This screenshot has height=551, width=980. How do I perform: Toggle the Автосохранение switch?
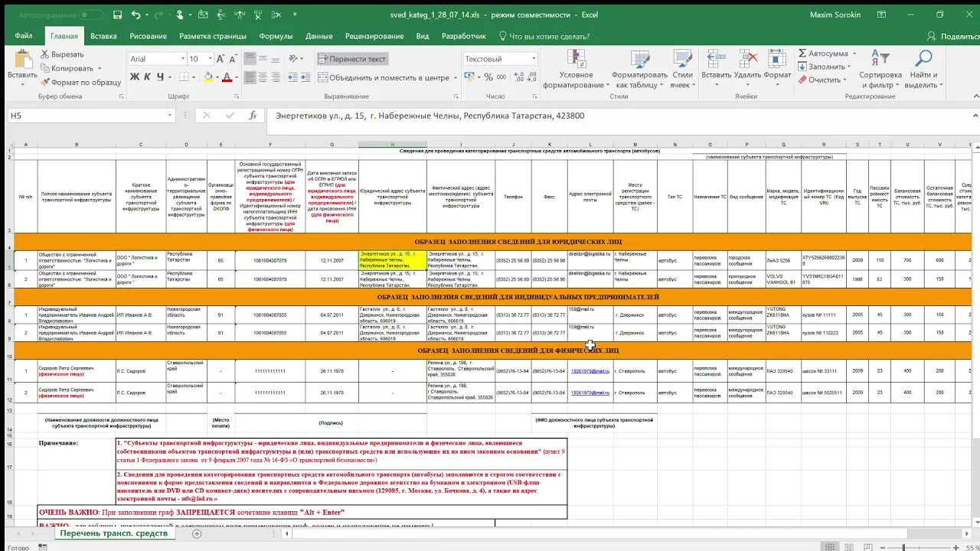click(x=91, y=15)
